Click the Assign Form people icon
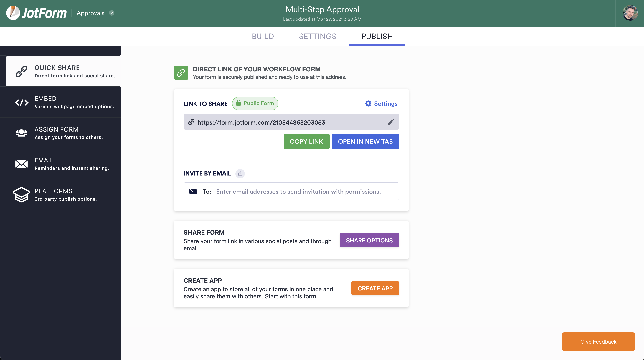 coord(21,133)
